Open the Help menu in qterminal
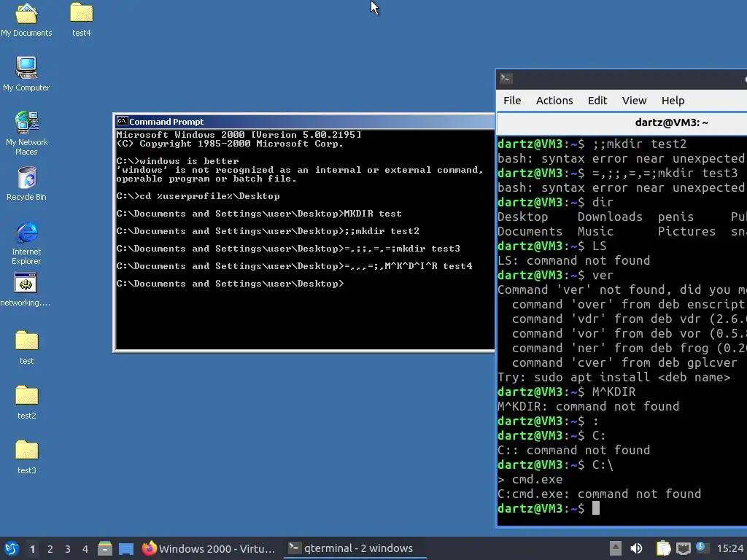 [x=673, y=101]
